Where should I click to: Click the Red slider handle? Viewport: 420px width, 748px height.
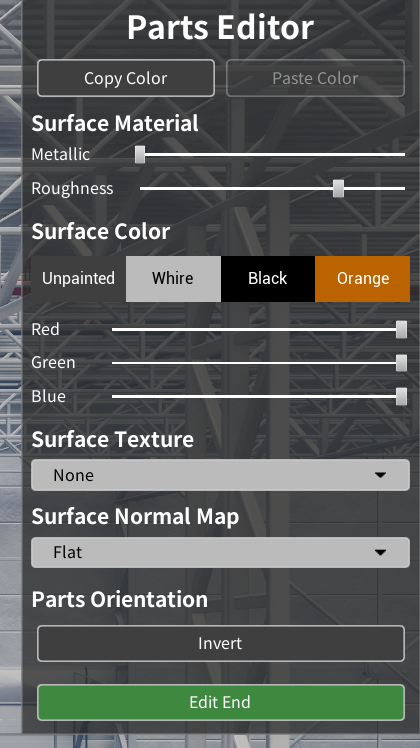click(401, 329)
